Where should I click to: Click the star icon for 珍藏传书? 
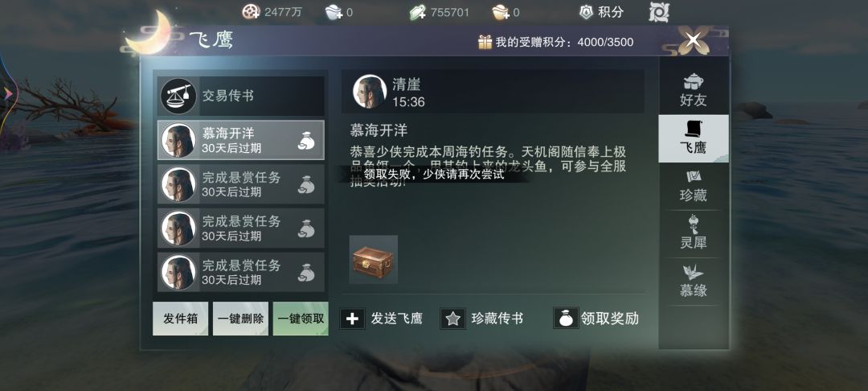[452, 319]
